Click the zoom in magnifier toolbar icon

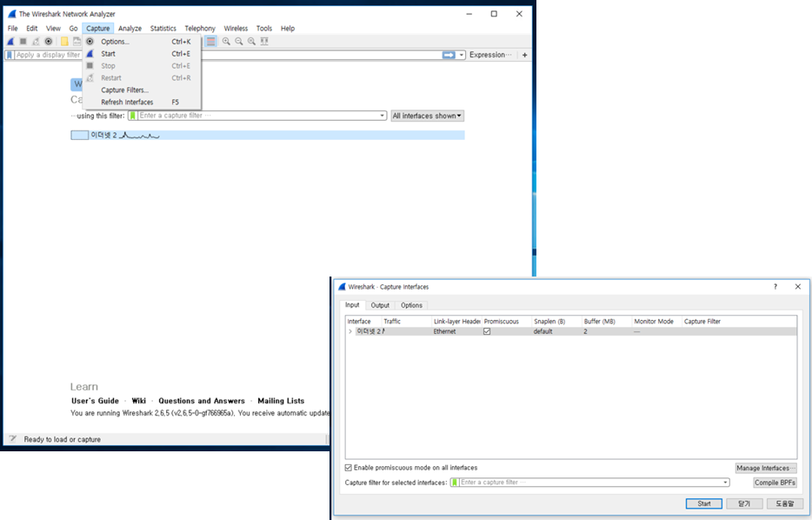coord(226,42)
